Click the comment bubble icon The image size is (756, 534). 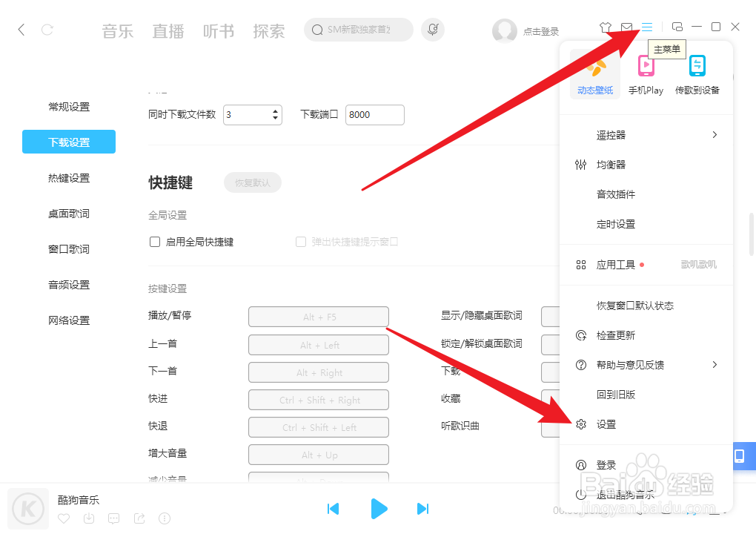tap(114, 518)
